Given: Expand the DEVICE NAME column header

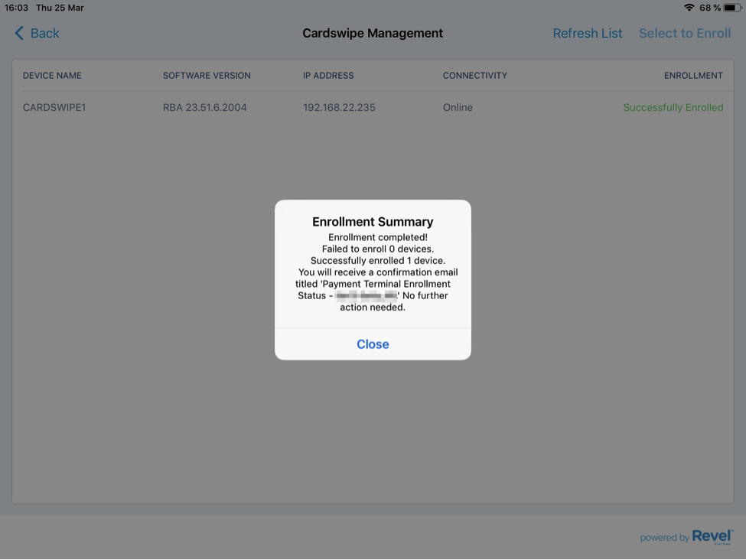Looking at the screenshot, I should click(x=51, y=75).
